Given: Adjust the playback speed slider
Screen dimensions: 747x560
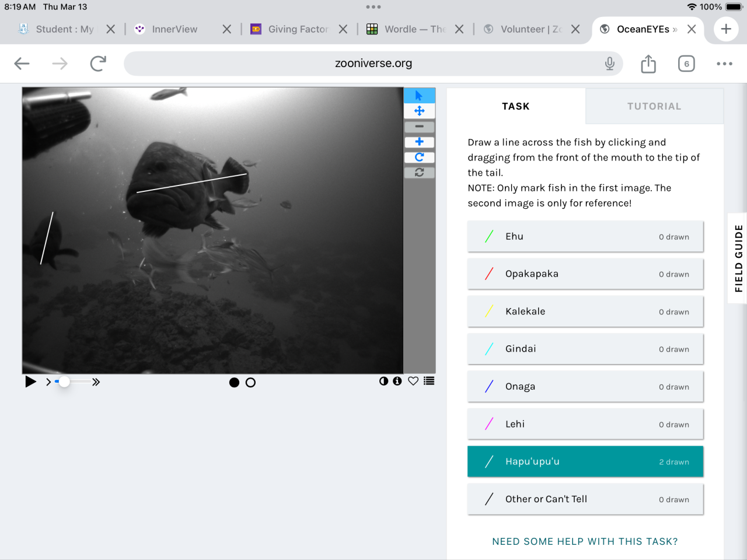Looking at the screenshot, I should pyautogui.click(x=72, y=381).
